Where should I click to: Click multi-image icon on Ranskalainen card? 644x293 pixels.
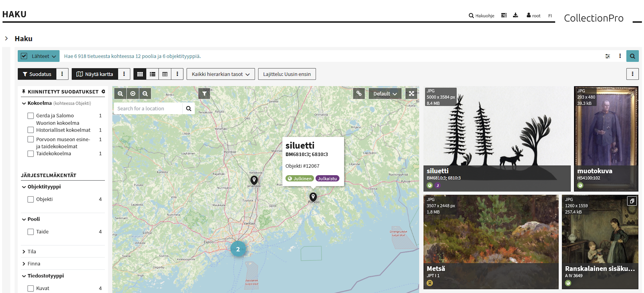point(632,201)
